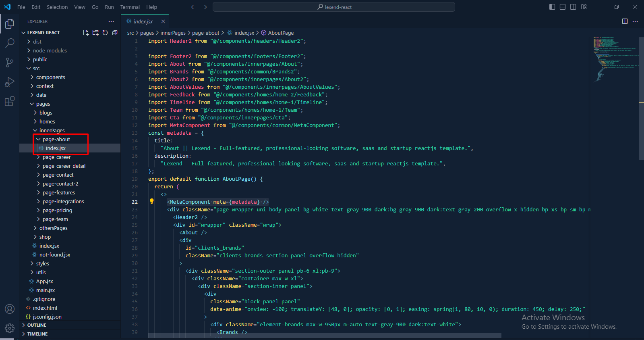The height and width of the screenshot is (340, 644).
Task: Toggle the secondary side bar
Action: tap(573, 7)
